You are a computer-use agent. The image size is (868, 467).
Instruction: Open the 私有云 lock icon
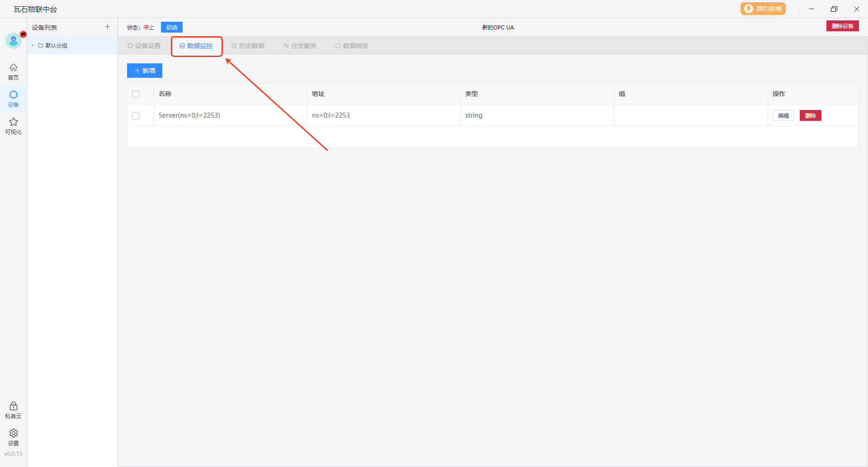tap(14, 410)
